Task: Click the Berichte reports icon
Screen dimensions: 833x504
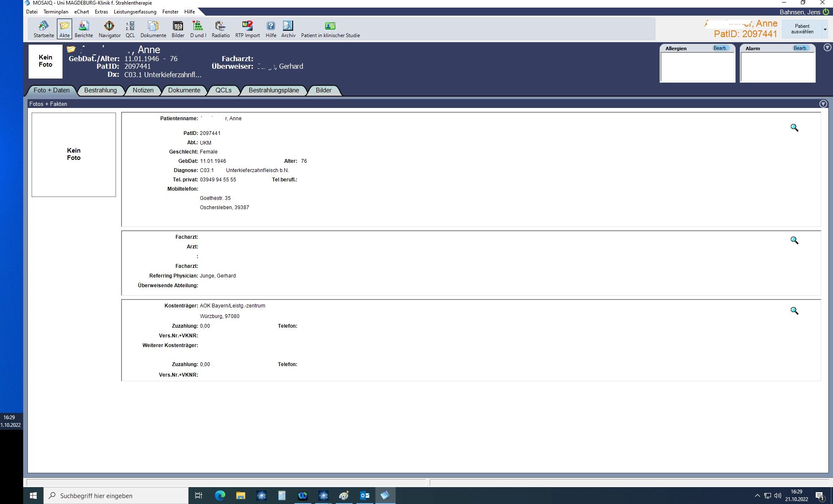Action: click(x=84, y=29)
